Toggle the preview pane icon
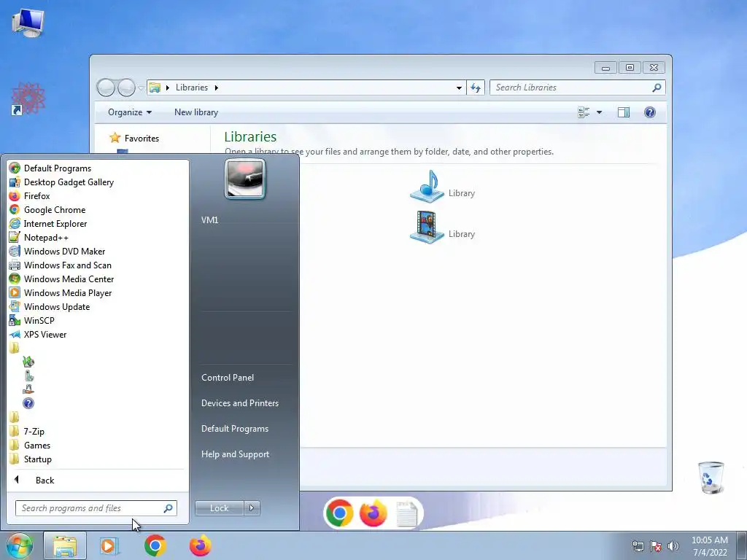 (x=624, y=112)
